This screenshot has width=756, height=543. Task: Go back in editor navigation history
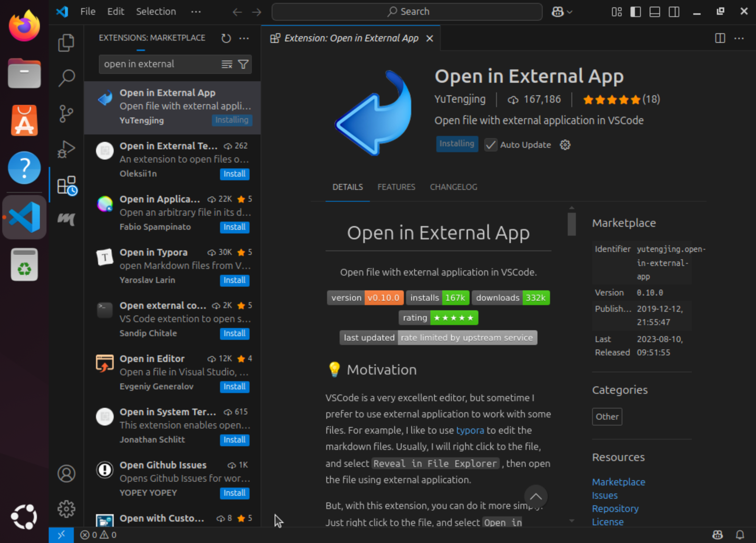(237, 12)
